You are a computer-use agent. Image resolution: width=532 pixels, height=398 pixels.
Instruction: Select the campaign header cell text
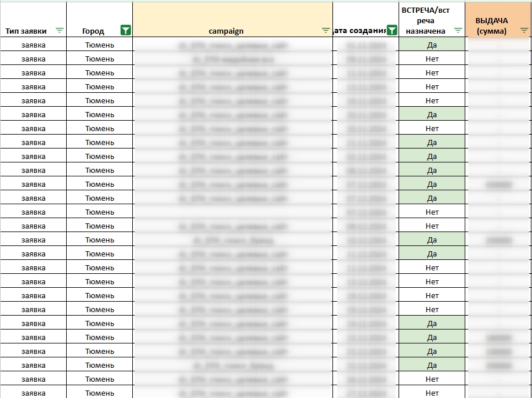[226, 31]
